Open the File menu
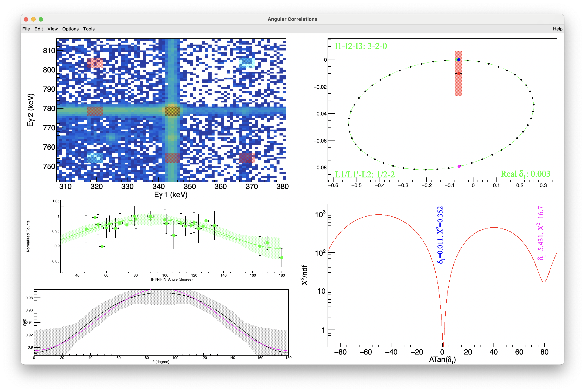This screenshot has width=585, height=392. click(26, 29)
